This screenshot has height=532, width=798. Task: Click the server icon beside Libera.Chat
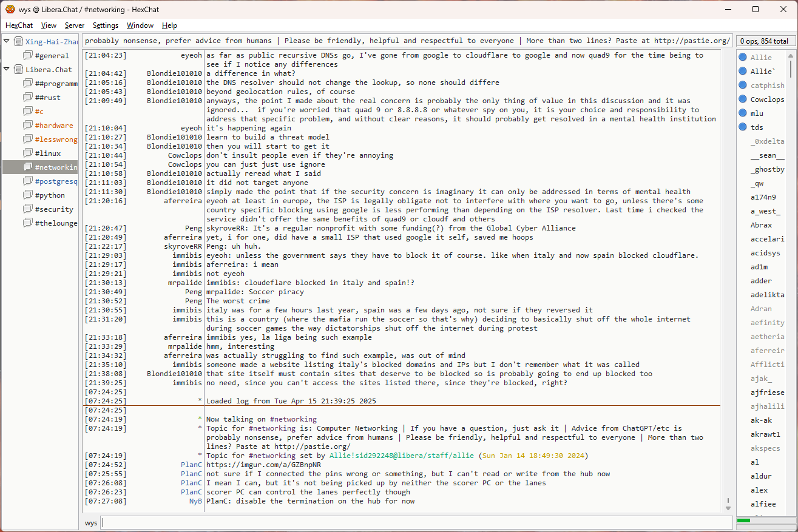click(x=18, y=69)
